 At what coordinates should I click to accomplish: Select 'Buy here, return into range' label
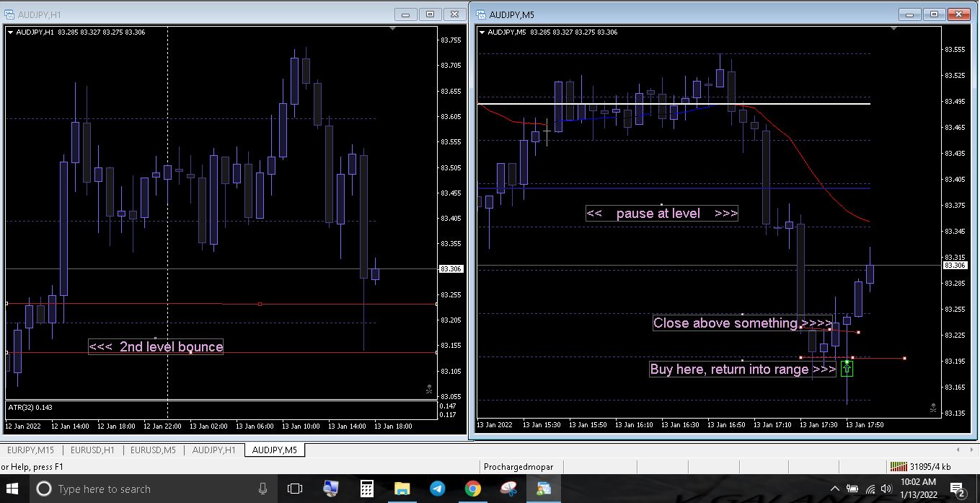pyautogui.click(x=743, y=369)
